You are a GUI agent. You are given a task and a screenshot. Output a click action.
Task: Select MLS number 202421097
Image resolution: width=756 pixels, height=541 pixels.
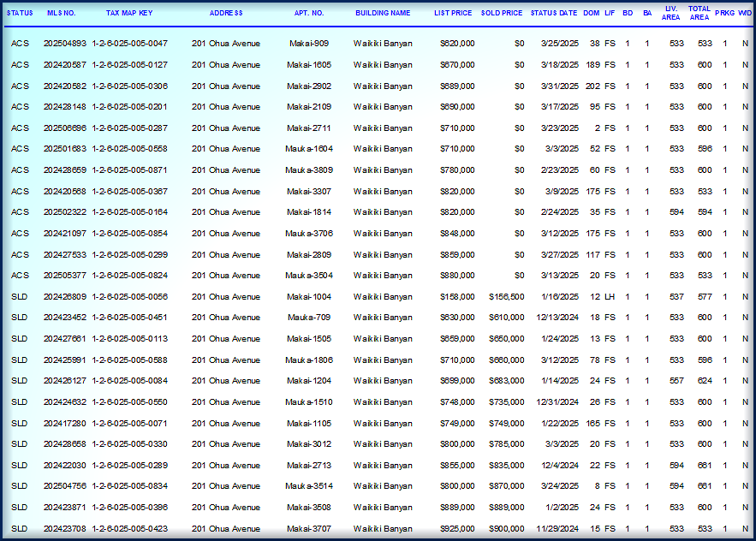64,233
